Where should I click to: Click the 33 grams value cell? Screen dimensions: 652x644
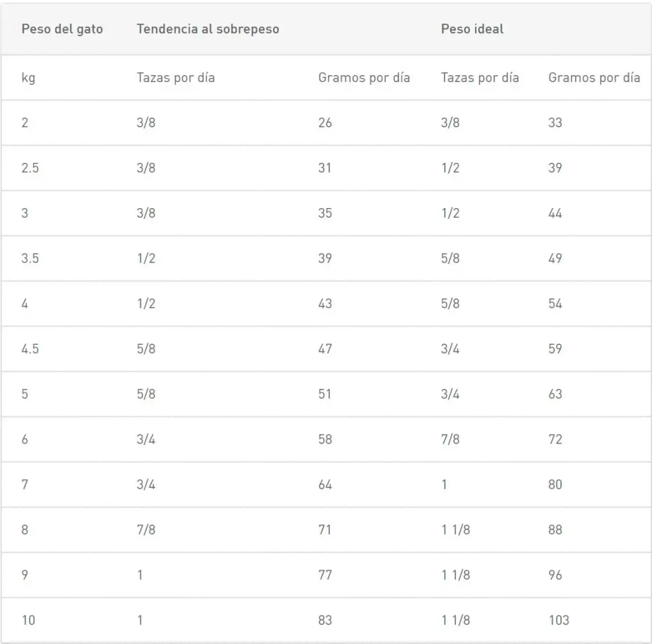pyautogui.click(x=555, y=123)
